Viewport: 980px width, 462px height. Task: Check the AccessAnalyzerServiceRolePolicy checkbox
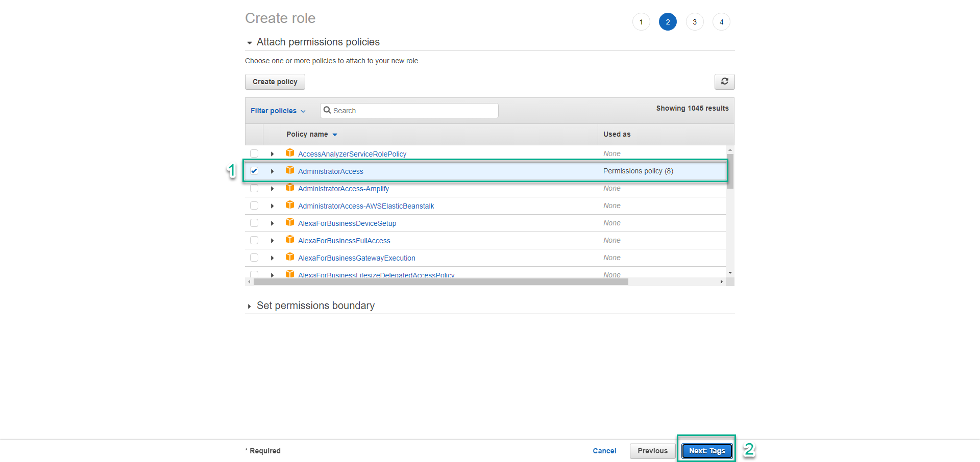[x=254, y=153]
